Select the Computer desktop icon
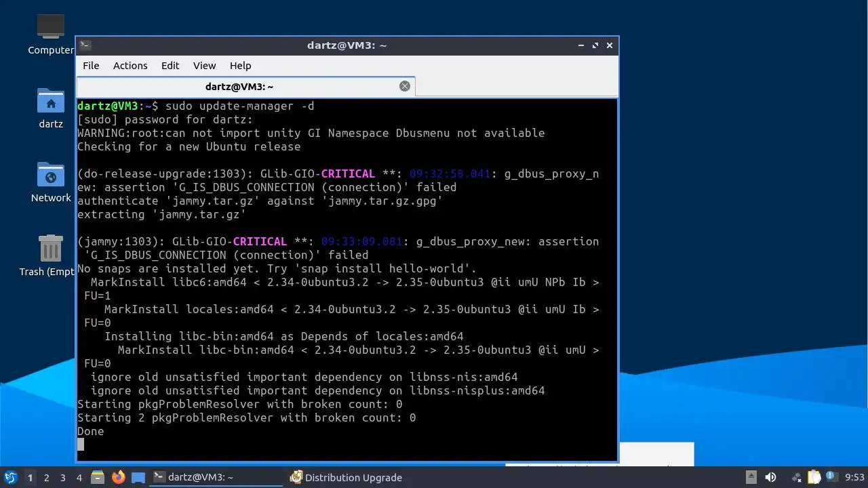 pos(51,35)
